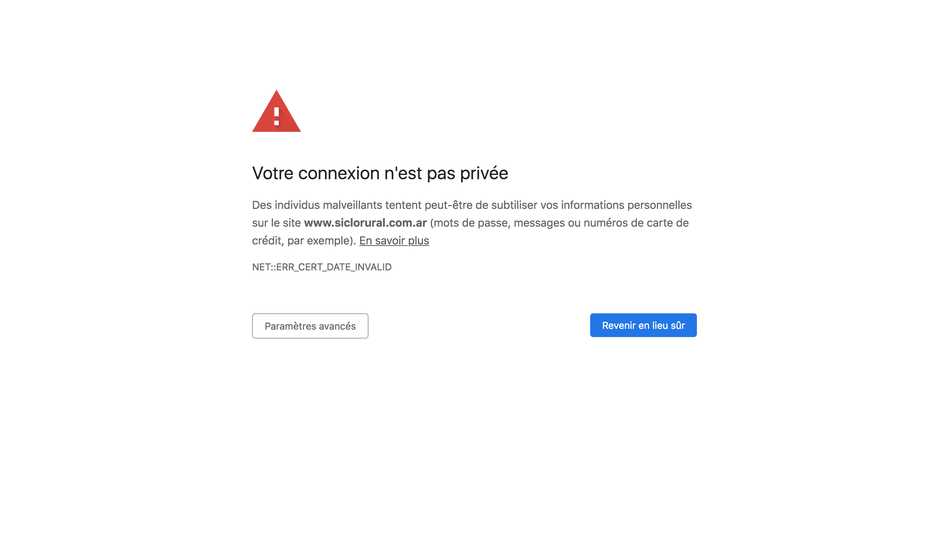
Task: Click the red warning triangle icon
Action: point(277,111)
